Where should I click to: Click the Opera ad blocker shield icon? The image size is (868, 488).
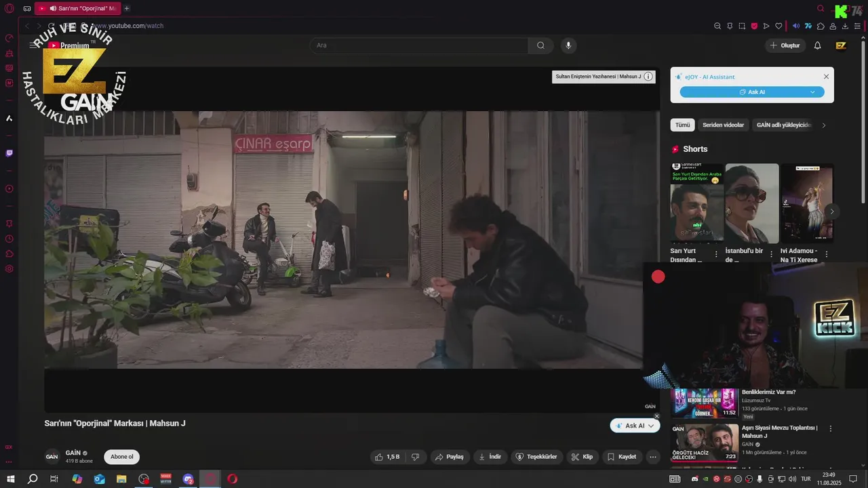(x=754, y=26)
